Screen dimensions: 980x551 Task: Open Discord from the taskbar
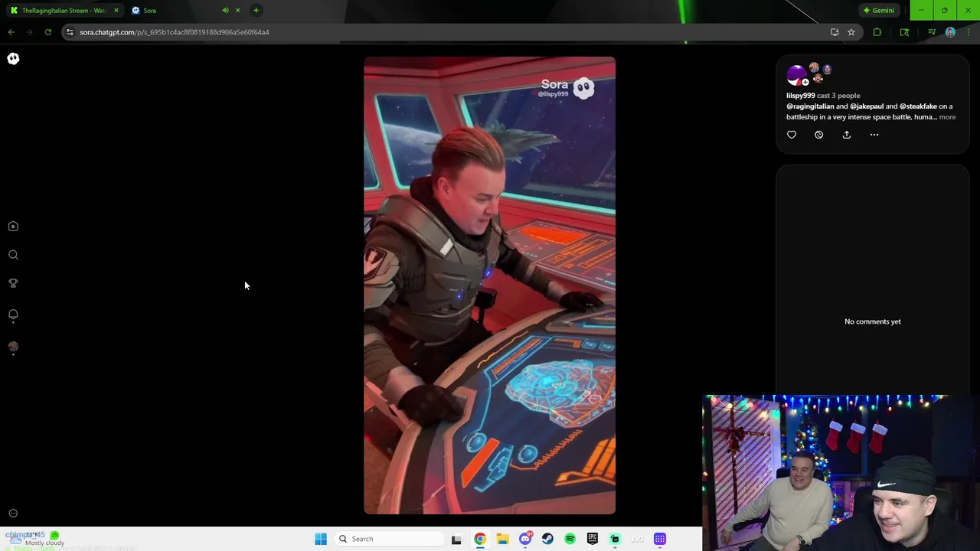pyautogui.click(x=525, y=539)
